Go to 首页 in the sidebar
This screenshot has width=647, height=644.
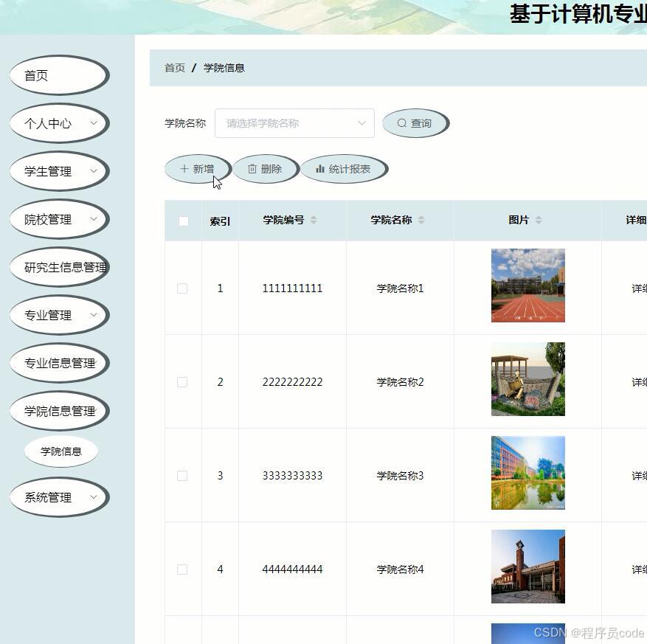click(60, 75)
